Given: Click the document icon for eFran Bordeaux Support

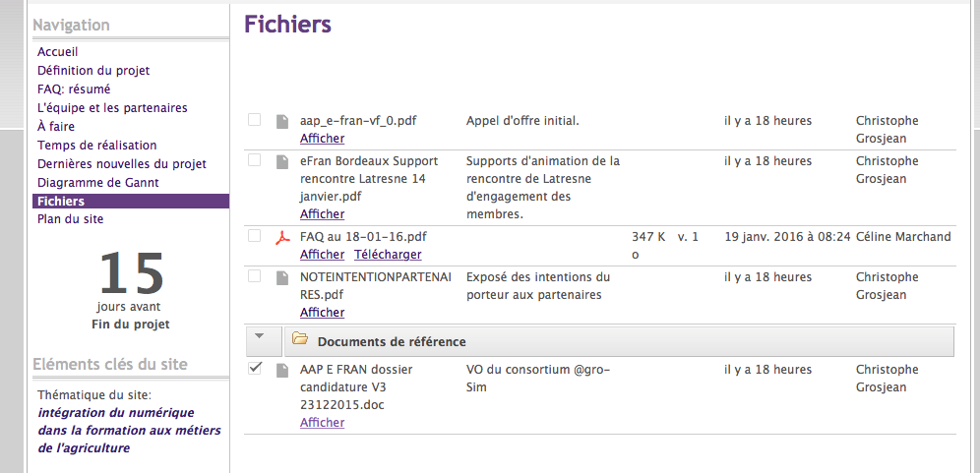Looking at the screenshot, I should tap(282, 161).
